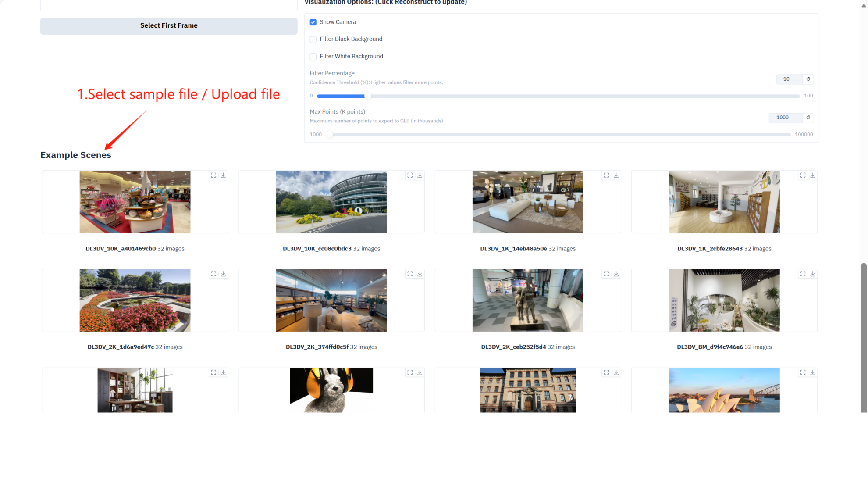This screenshot has width=868, height=479.
Task: Click fullscreen icon on DL3DV_10K_a401469cb0 image
Action: pos(213,175)
